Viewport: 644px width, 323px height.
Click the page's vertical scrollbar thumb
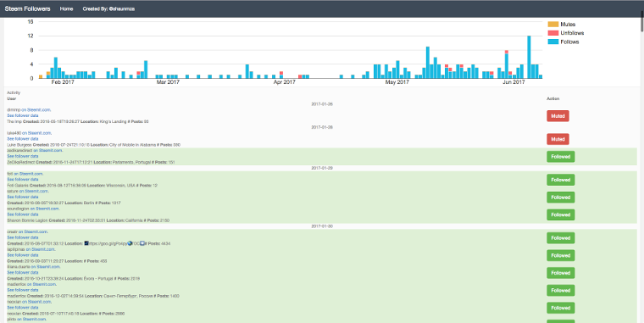pyautogui.click(x=642, y=15)
